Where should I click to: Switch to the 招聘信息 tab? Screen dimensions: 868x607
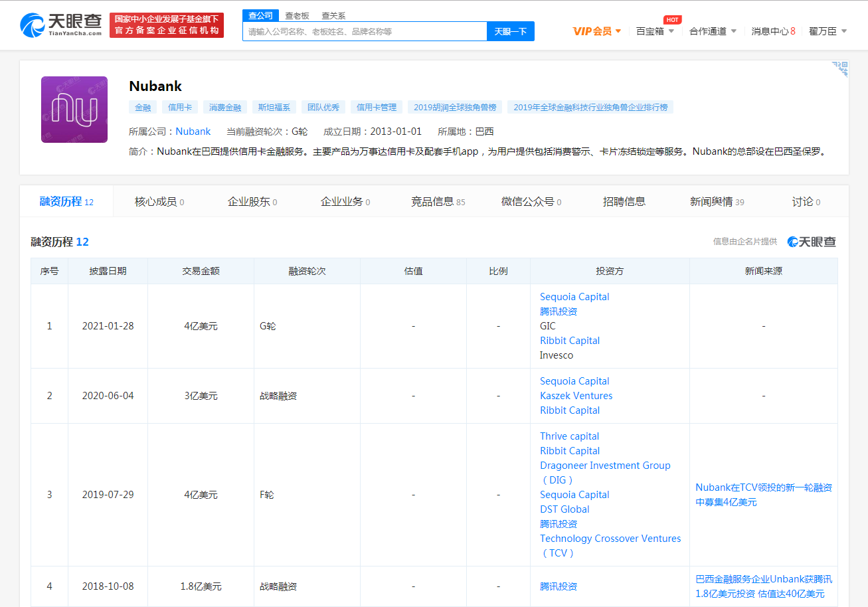[624, 201]
